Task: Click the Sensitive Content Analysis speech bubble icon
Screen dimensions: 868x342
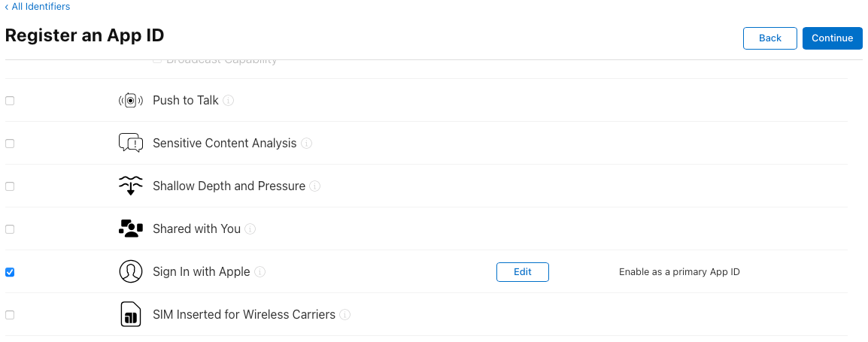Action: click(130, 143)
